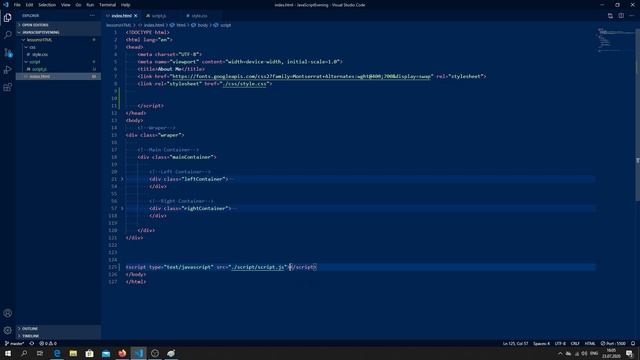Open Explorer more actions ellipsis
Viewport: 640px width, 360px height.
[x=92, y=16]
